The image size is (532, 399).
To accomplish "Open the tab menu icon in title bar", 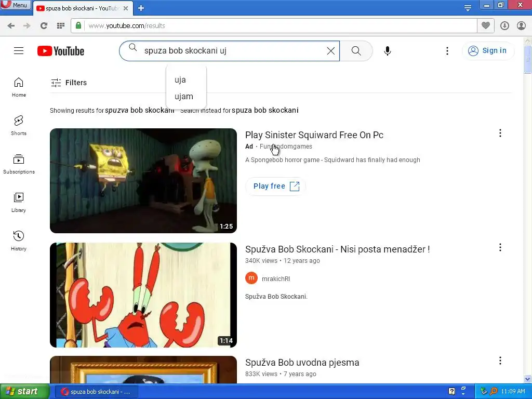I will (468, 8).
